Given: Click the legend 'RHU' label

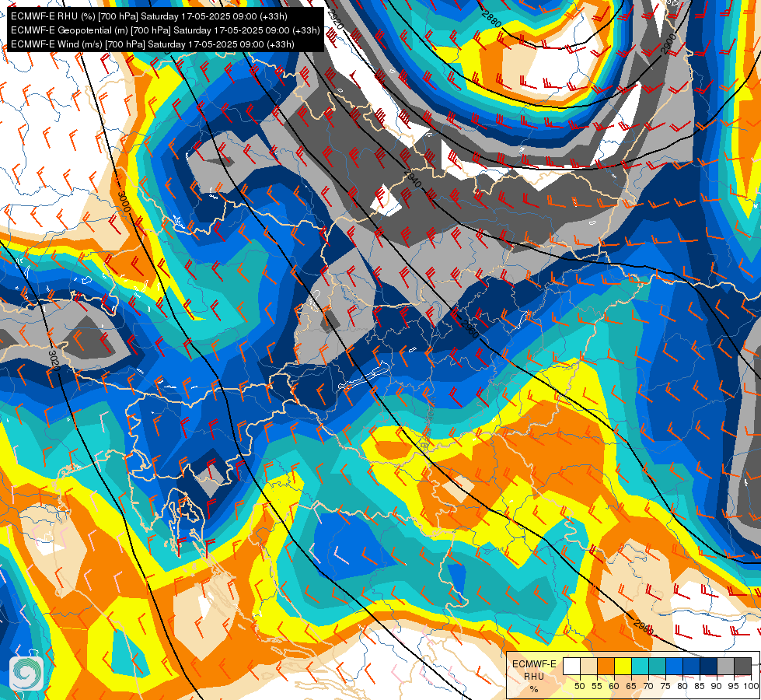Looking at the screenshot, I should [x=534, y=676].
